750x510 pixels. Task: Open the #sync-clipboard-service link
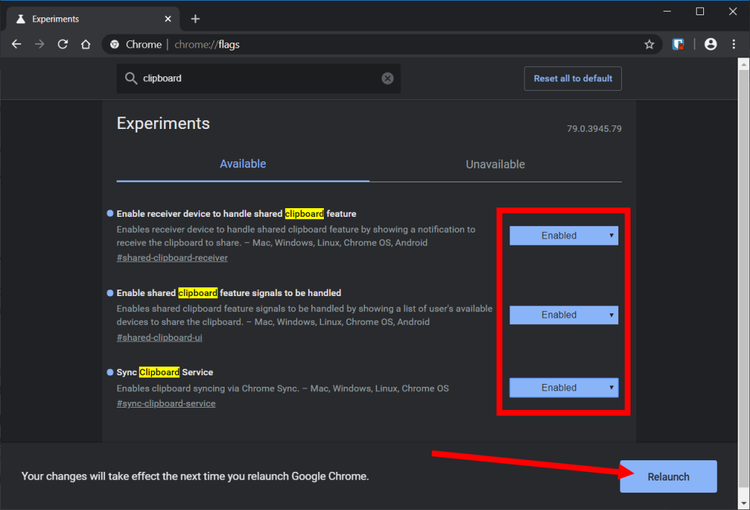point(166,404)
